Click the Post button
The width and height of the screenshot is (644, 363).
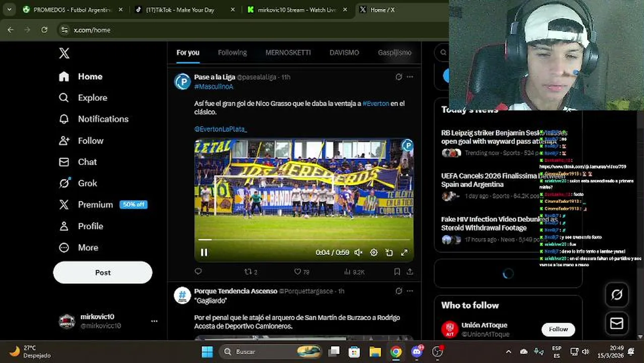point(103,272)
